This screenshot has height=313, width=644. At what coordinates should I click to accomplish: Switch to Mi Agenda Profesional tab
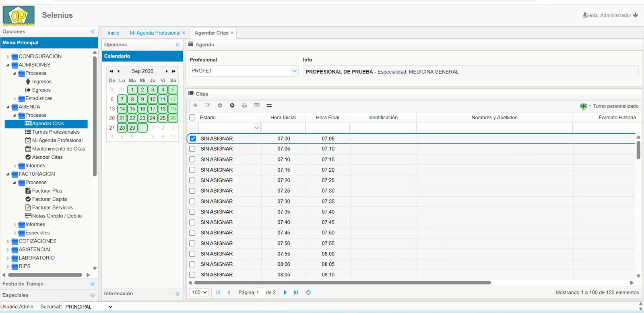pyautogui.click(x=155, y=33)
